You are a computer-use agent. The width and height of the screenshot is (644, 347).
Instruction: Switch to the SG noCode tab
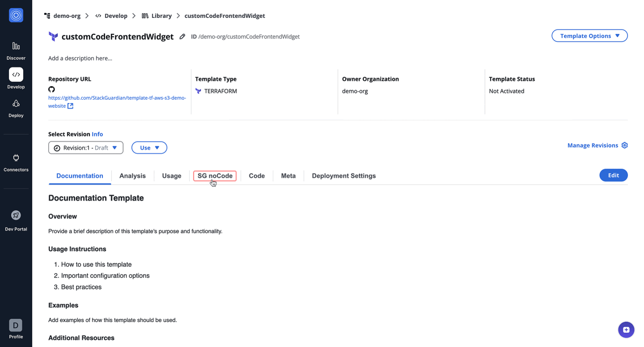215,176
